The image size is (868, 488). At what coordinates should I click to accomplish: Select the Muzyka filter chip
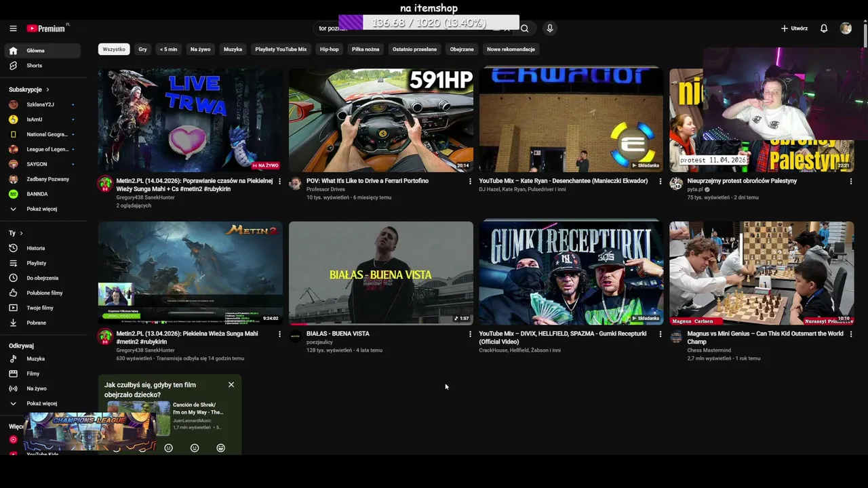(x=233, y=49)
